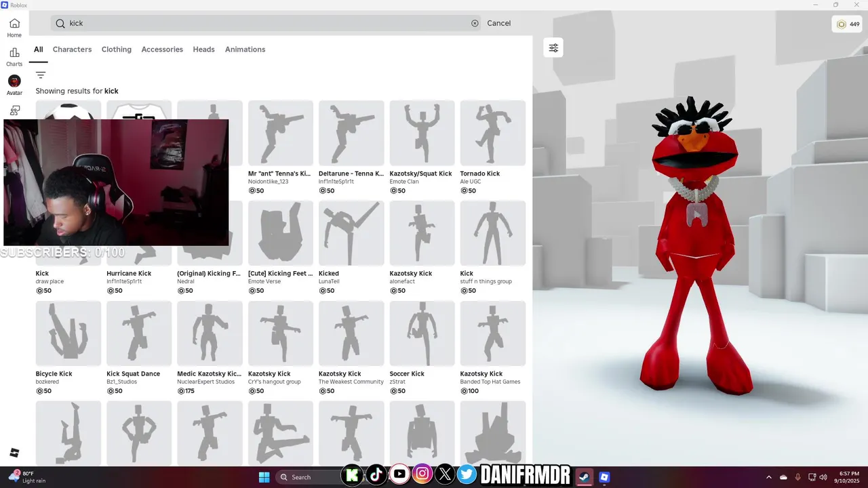Select Kazotsky Kick by alonefact thumbnail
Viewport: 868px width, 488px height.
click(x=422, y=233)
